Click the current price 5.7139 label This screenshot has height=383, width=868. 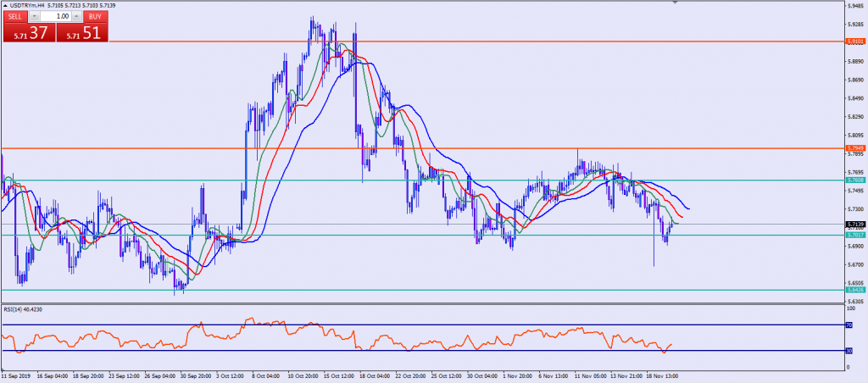[x=856, y=225]
